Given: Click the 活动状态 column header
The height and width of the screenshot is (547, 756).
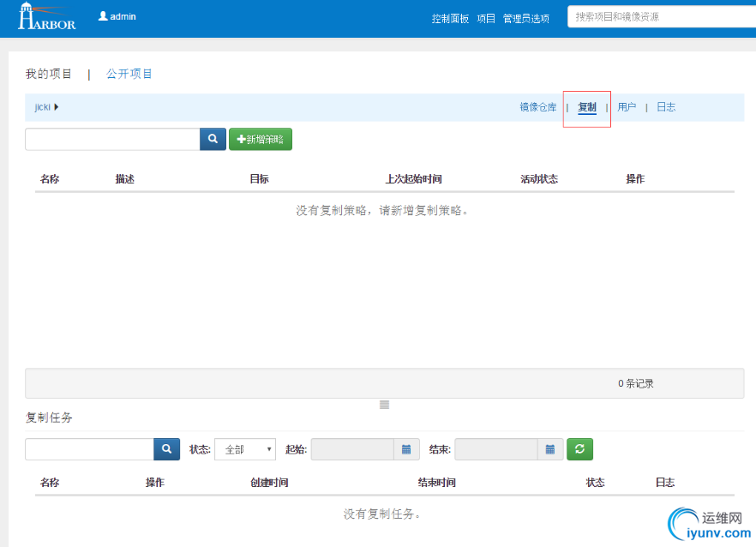Looking at the screenshot, I should pyautogui.click(x=539, y=179).
